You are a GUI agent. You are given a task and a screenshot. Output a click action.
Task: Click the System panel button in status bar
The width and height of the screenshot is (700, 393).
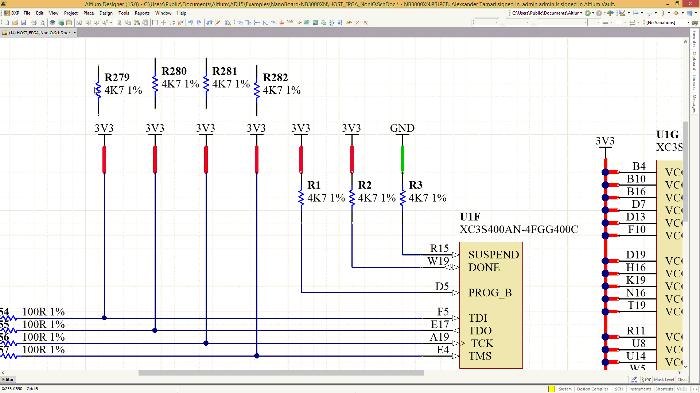565,389
